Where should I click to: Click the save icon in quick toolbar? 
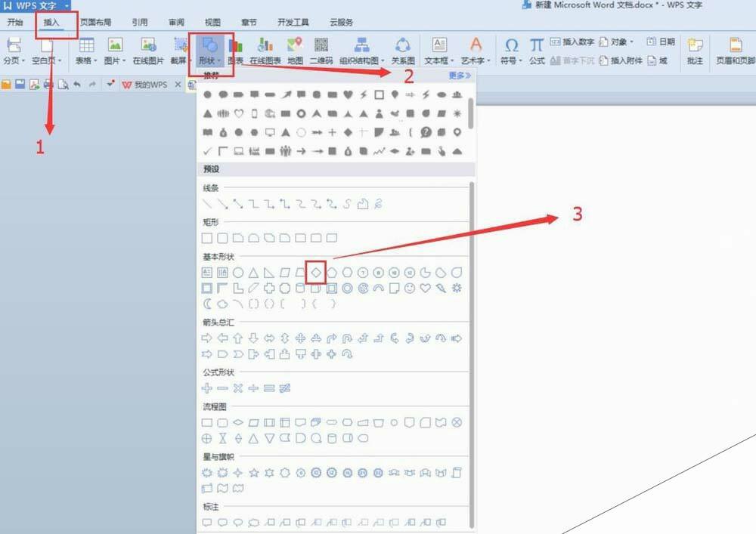coord(20,85)
